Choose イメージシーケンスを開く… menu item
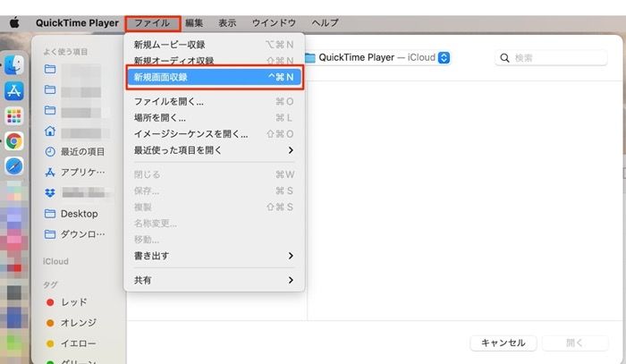Screen dimensions: 626x364 click(x=214, y=134)
